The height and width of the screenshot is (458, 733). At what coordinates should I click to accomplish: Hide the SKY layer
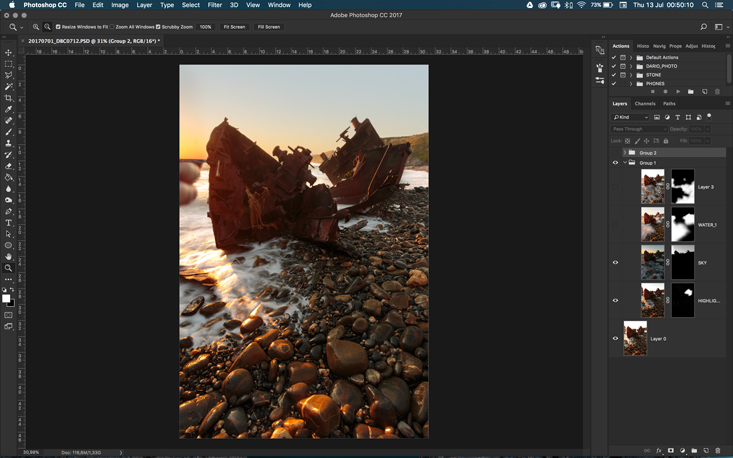(615, 263)
